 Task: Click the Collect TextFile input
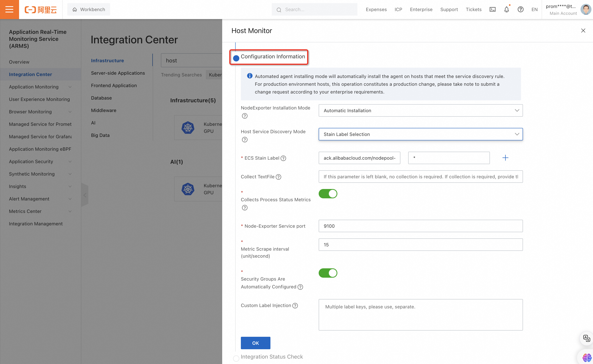pyautogui.click(x=421, y=177)
